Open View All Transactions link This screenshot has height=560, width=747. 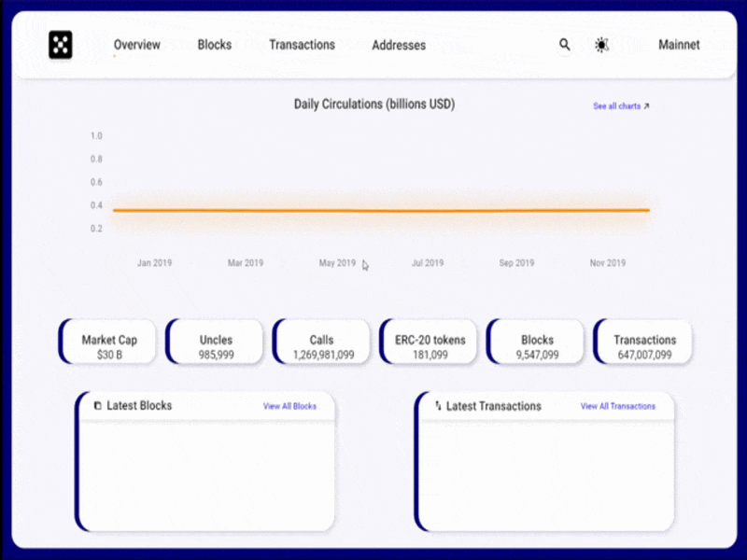(618, 407)
